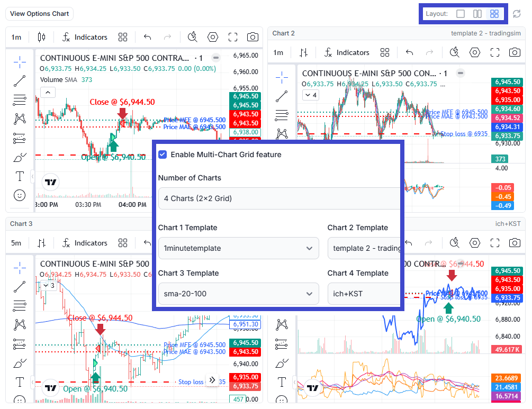Click the View Options Chart button

[40, 14]
